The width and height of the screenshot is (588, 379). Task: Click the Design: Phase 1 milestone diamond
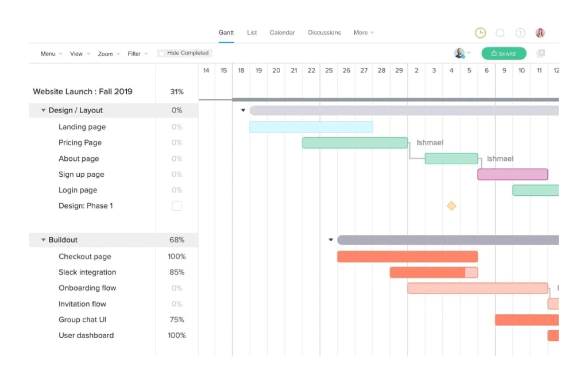tap(451, 206)
